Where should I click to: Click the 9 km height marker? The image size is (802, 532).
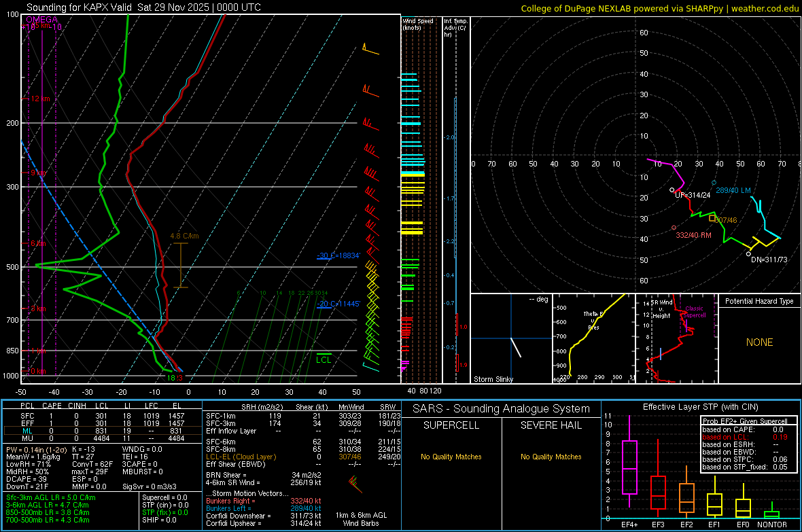(38, 173)
